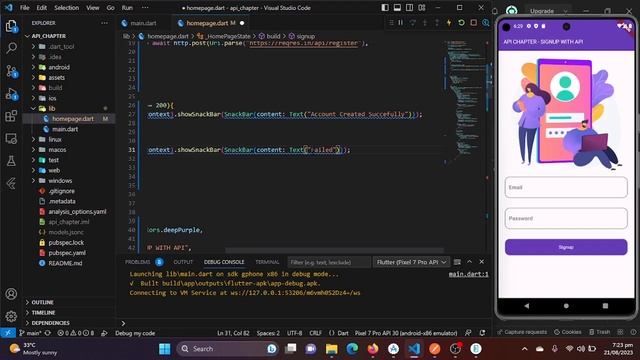
Task: Expand the ios folder
Action: (x=53, y=98)
